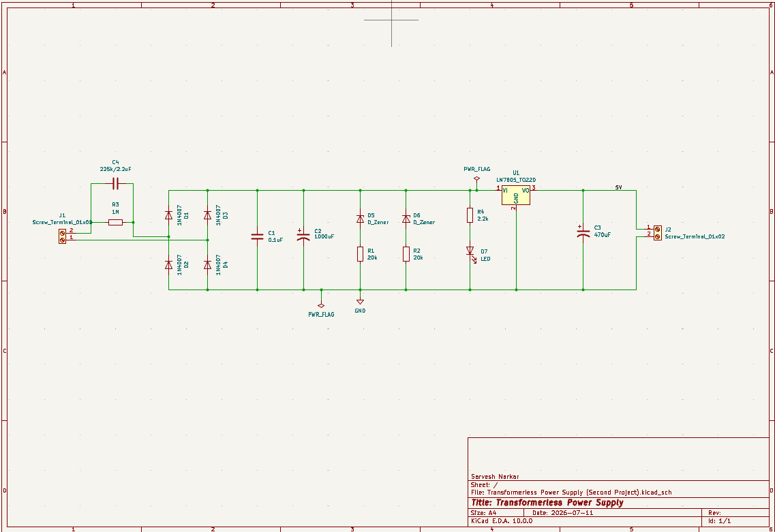
Task: Click the 'J1' reference designator
Action: click(62, 215)
